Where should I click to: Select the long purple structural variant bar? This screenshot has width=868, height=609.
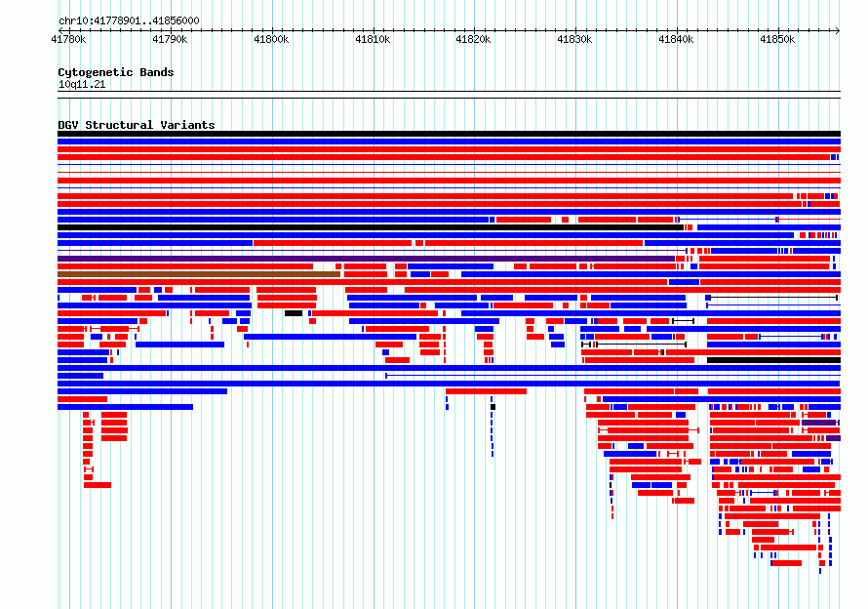click(366, 259)
